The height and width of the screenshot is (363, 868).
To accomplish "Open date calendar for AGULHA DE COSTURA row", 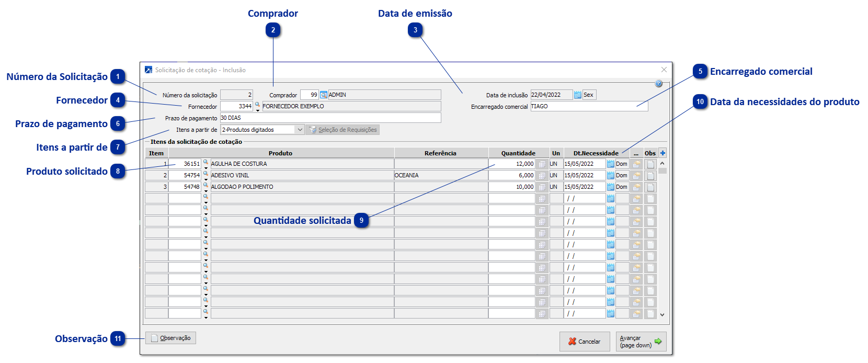I will [x=610, y=164].
